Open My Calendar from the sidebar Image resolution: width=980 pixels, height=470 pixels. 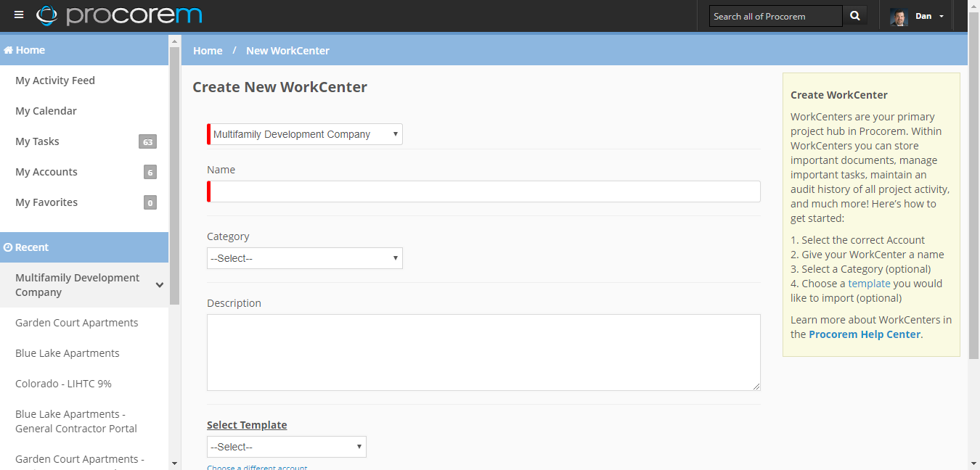click(46, 111)
